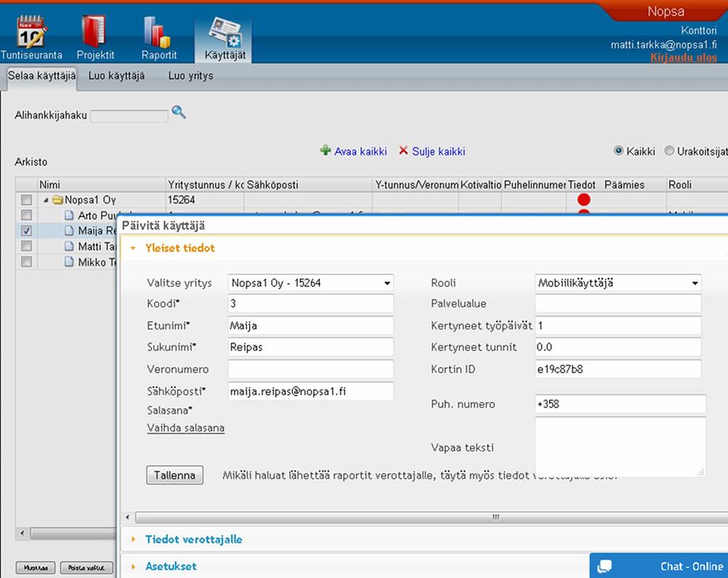
Task: Switch to Luo käyttäjä tab
Action: 117,75
